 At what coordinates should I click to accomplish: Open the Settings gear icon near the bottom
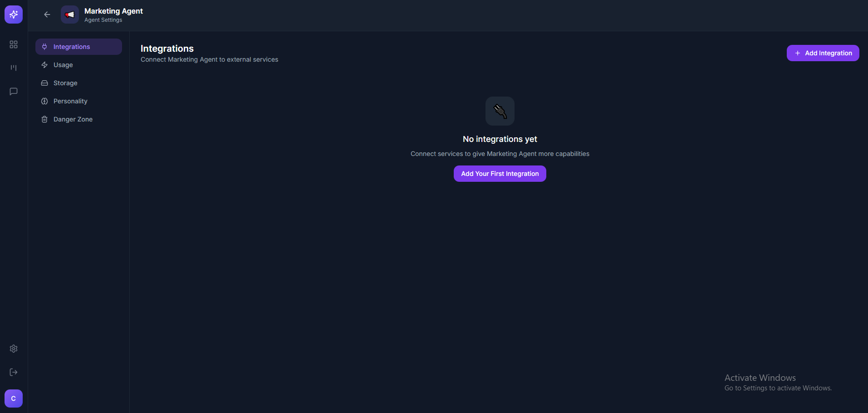13,349
